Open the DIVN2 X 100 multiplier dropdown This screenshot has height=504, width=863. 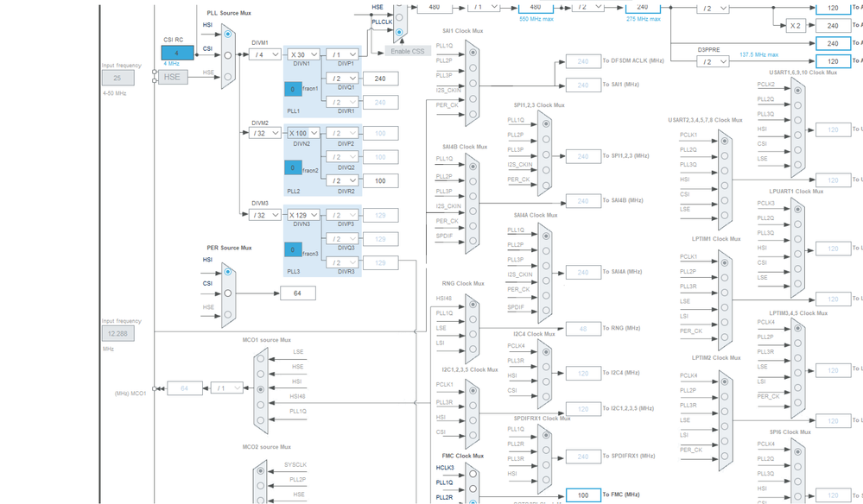[x=303, y=133]
